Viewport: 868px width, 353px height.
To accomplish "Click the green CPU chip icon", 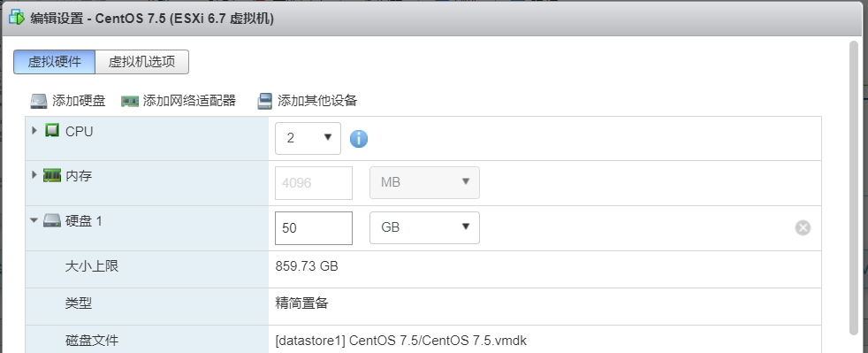I will pyautogui.click(x=52, y=131).
